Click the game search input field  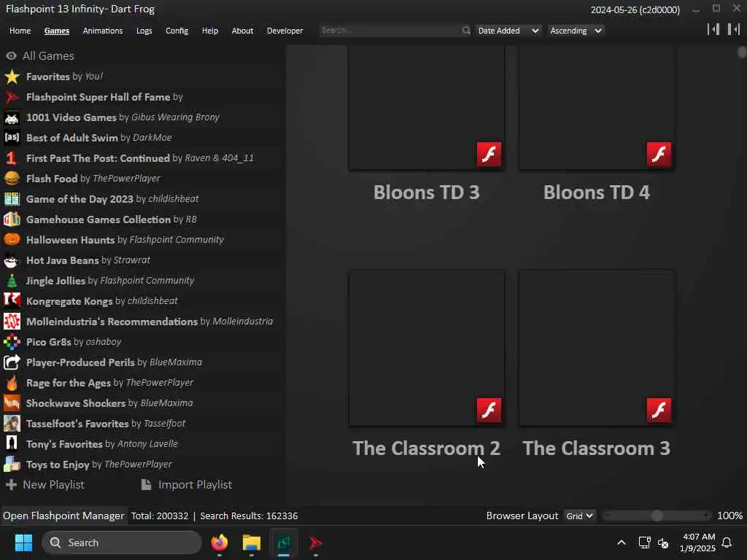click(x=390, y=31)
